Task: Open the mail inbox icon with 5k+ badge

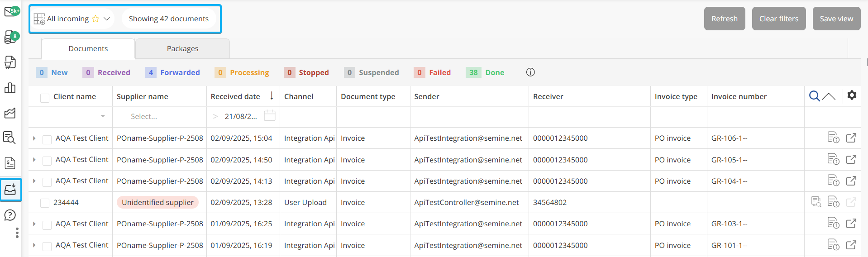Action: (x=11, y=11)
